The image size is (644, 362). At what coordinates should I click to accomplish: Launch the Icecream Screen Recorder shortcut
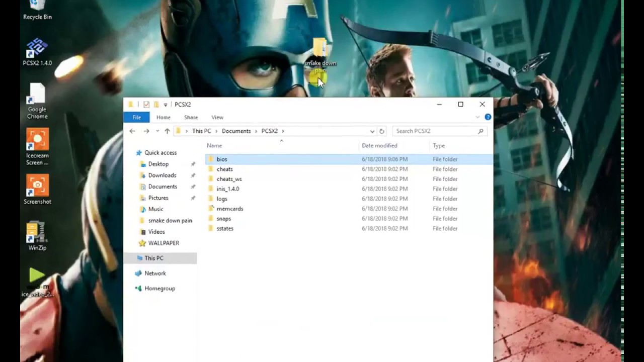(37, 147)
